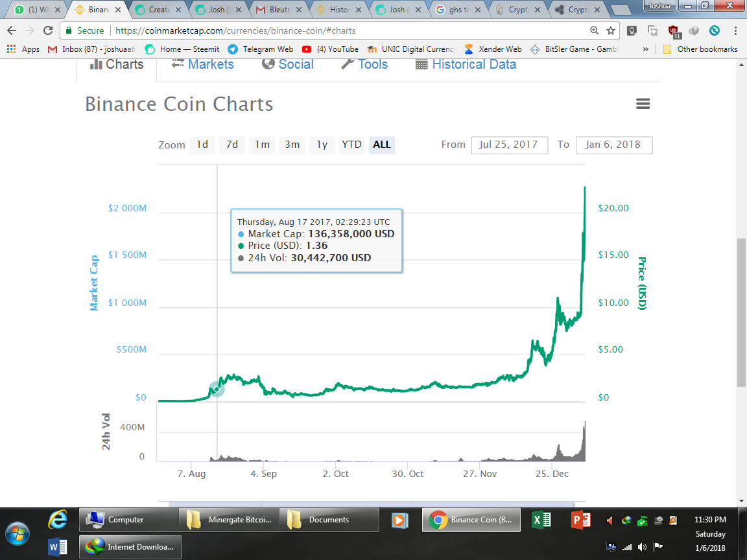Click the white volume speaker tray icon
Screen dimensions: 747x560
(642, 546)
